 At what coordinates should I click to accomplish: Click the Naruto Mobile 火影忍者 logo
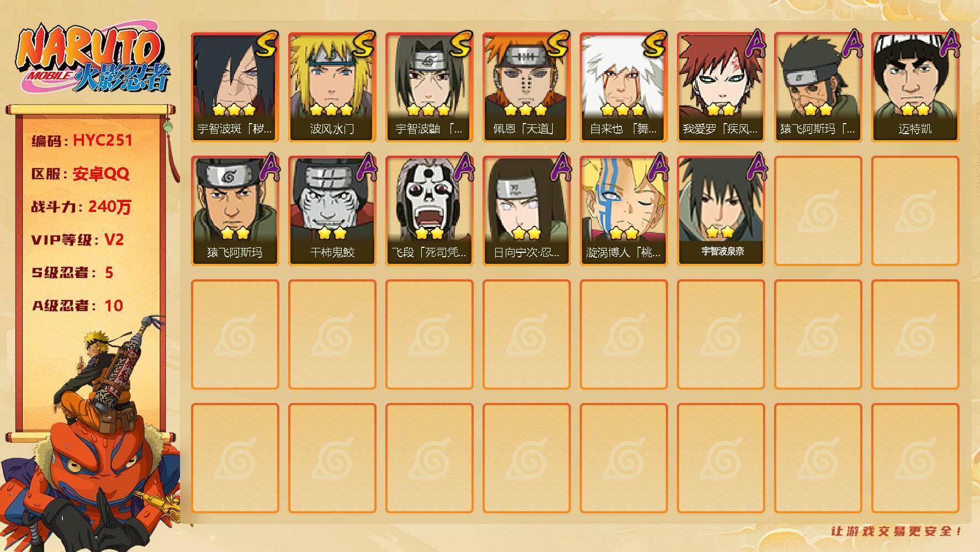click(93, 60)
